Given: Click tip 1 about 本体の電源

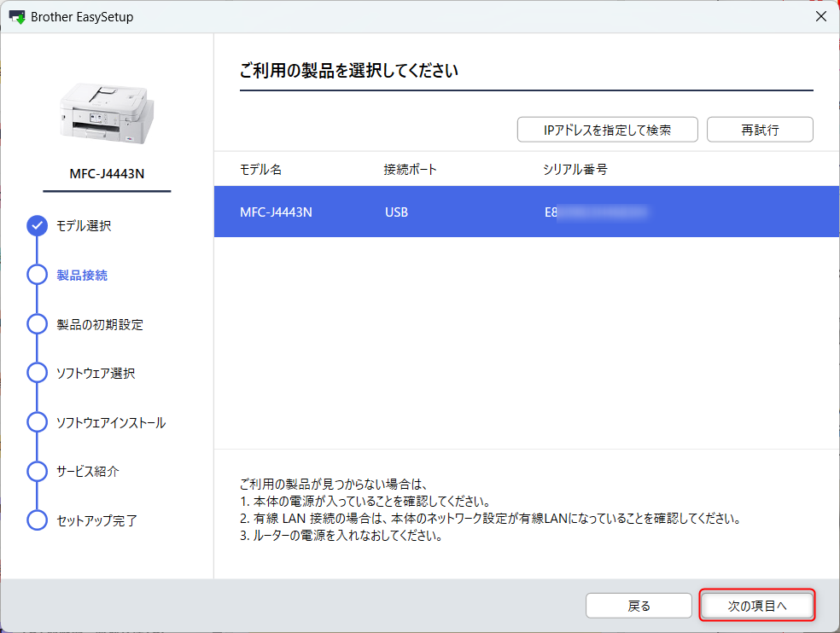Looking at the screenshot, I should (365, 502).
